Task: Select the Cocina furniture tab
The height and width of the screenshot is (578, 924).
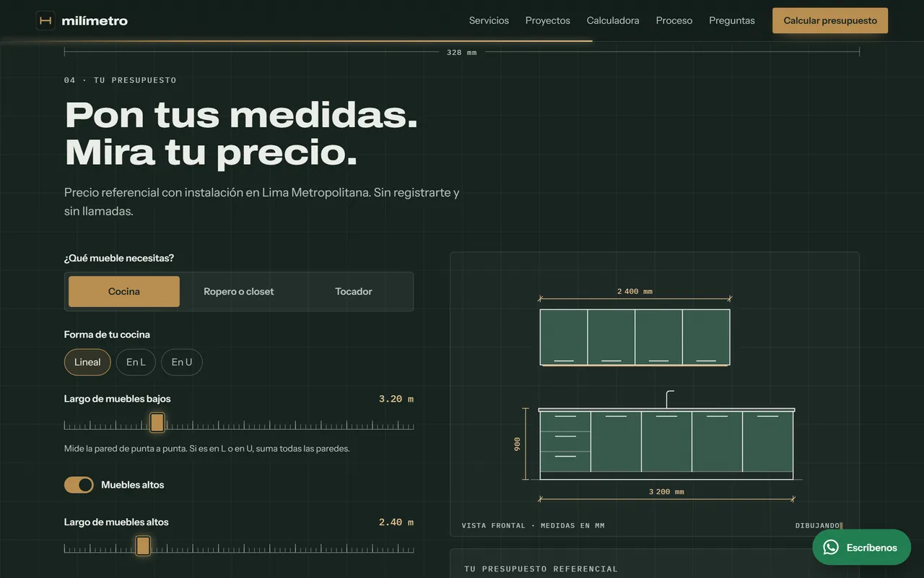Action: tap(124, 291)
